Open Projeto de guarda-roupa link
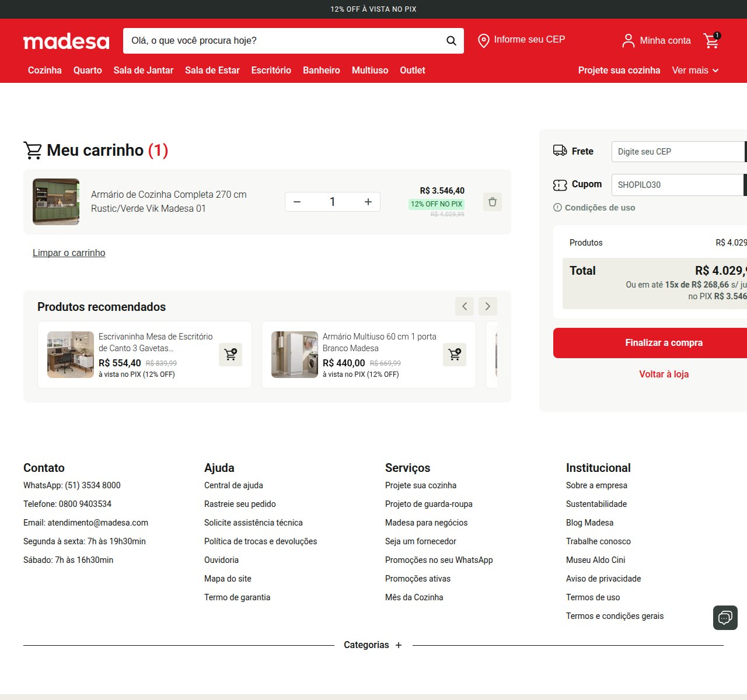Viewport: 747px width, 700px height. tap(429, 504)
